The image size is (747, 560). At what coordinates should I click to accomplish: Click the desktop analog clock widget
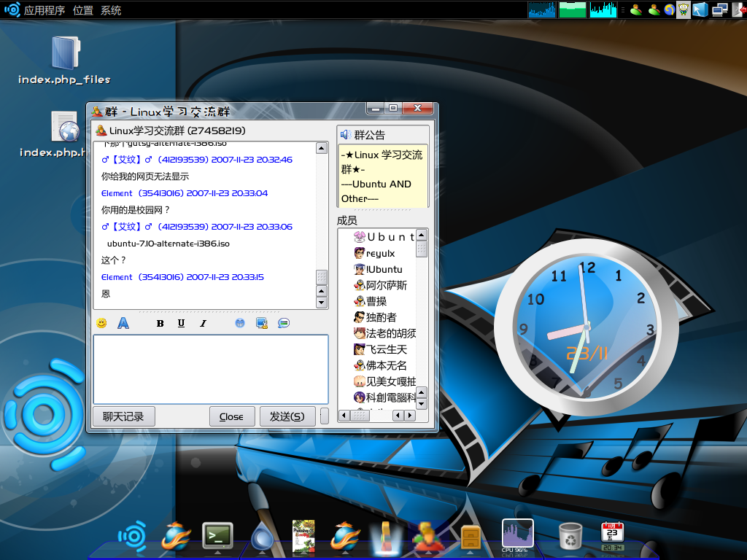587,327
